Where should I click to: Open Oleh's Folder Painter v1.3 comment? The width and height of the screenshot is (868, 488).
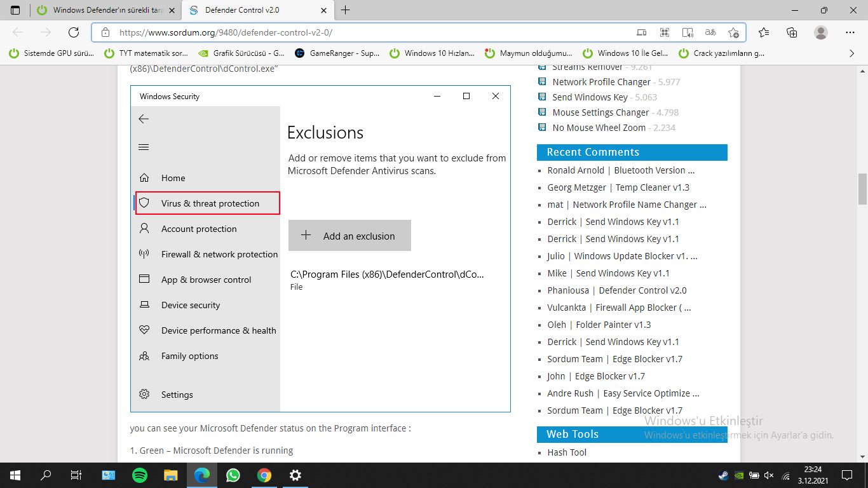(x=599, y=325)
